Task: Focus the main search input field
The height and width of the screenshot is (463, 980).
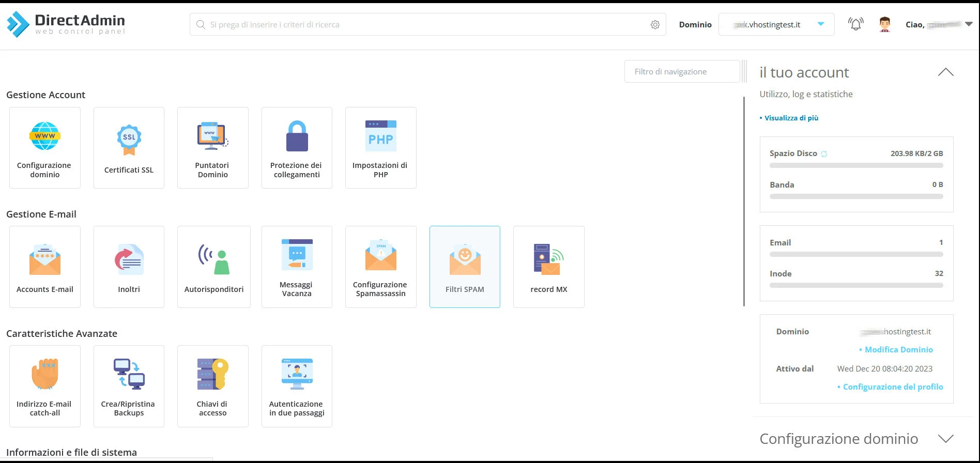Action: pyautogui.click(x=428, y=24)
